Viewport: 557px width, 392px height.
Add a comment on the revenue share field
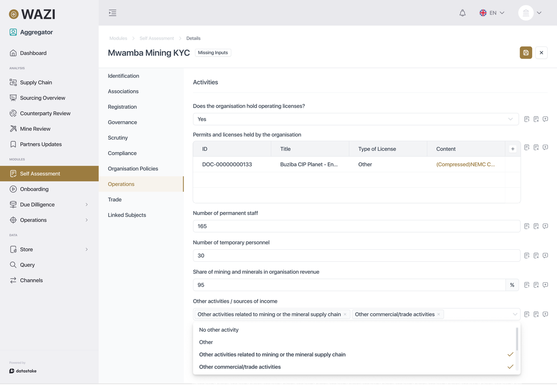545,285
